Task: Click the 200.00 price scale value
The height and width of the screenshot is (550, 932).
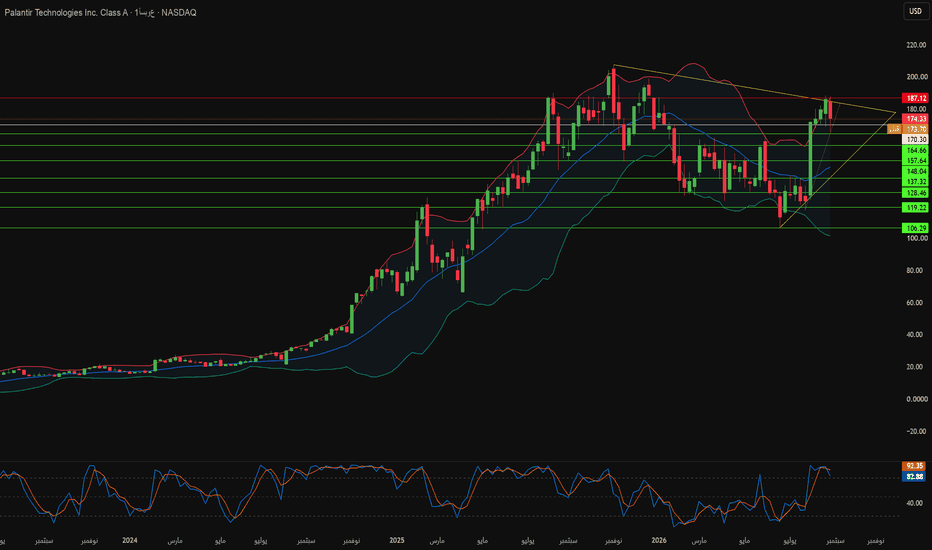Action: (x=916, y=77)
